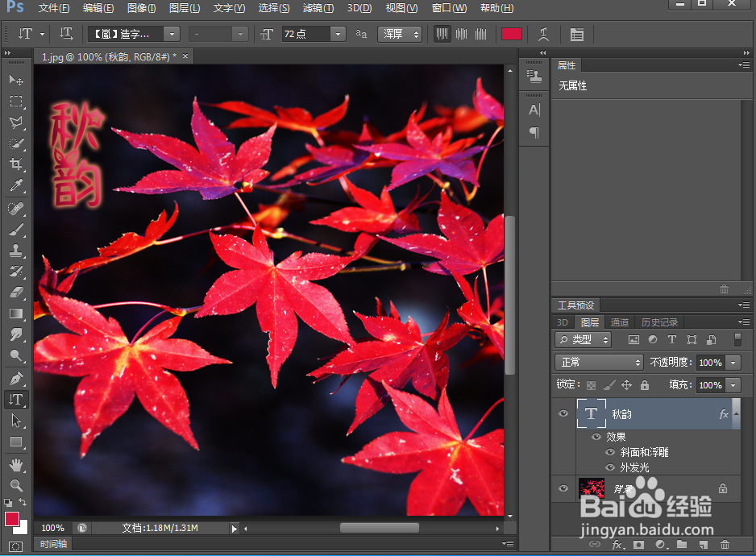Toggle Quick Mask mode
Viewport: 756px width, 556px height.
coord(15,546)
